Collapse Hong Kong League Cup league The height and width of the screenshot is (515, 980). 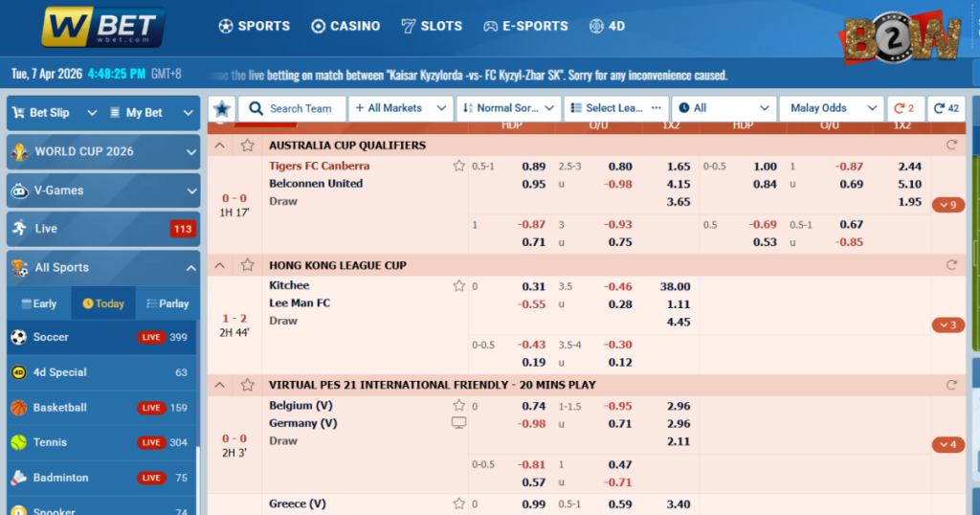coord(219,265)
